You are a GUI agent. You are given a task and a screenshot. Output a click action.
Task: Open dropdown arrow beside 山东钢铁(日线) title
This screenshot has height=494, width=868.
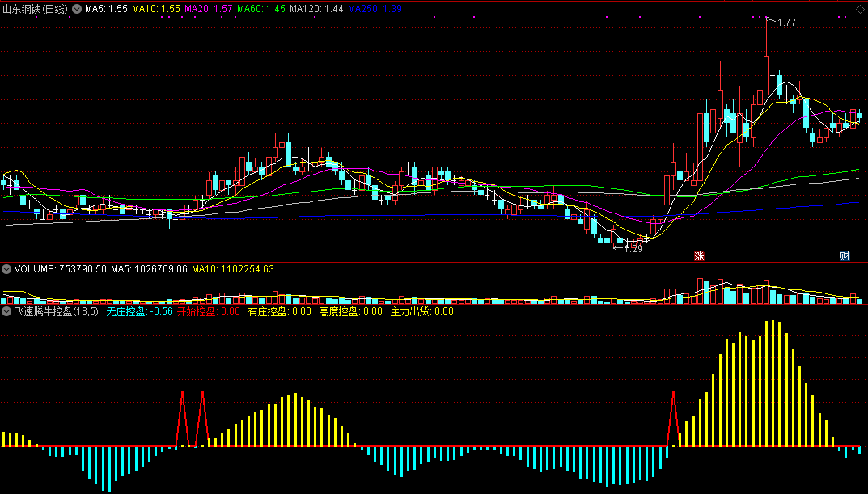tap(77, 9)
